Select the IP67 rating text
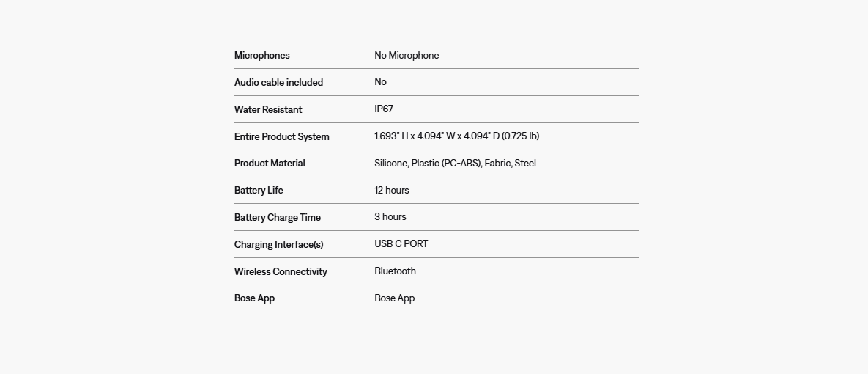 pos(384,109)
